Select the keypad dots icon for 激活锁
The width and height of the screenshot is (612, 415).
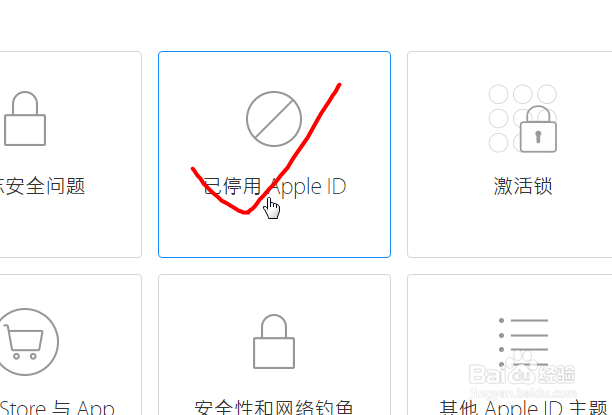click(523, 118)
